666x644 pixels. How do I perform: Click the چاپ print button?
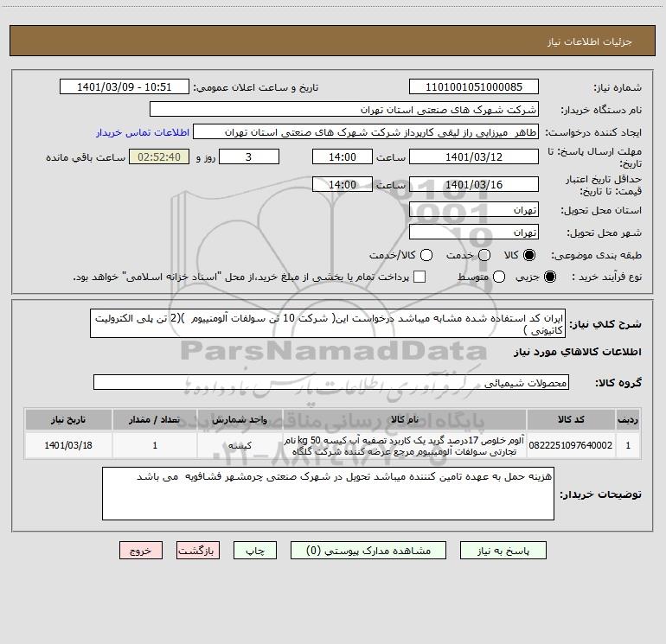pos(255,551)
